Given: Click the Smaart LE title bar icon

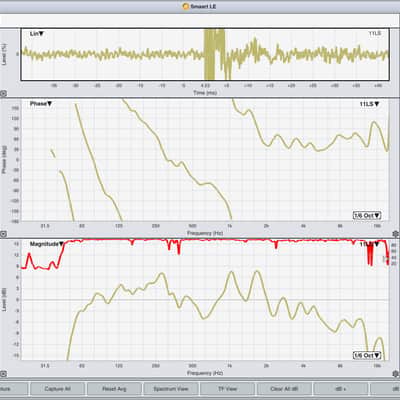Looking at the screenshot, I should pos(186,6).
